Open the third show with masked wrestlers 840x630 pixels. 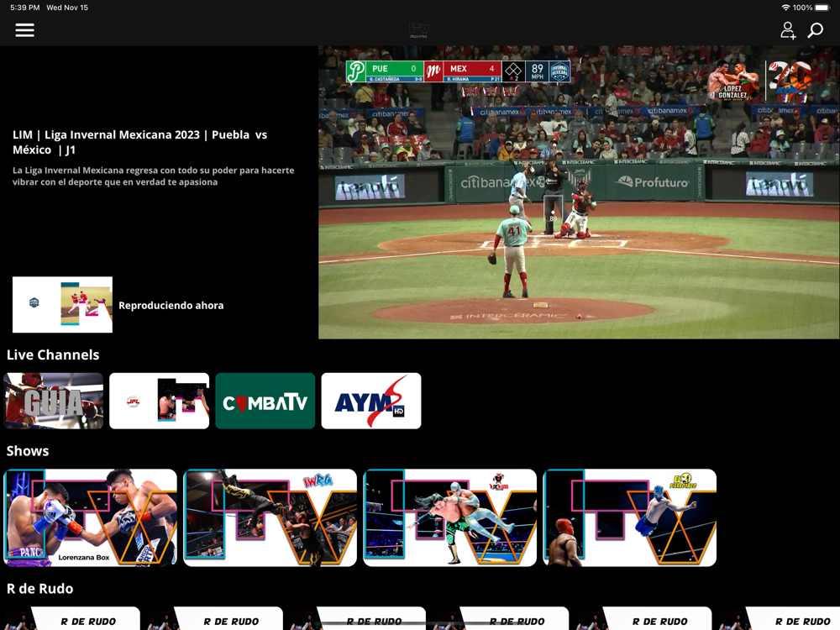(450, 517)
